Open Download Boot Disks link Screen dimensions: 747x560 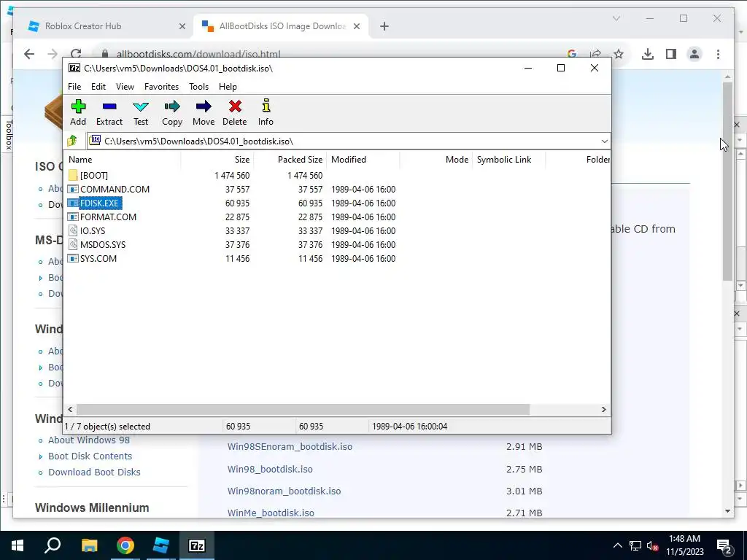pyautogui.click(x=94, y=472)
